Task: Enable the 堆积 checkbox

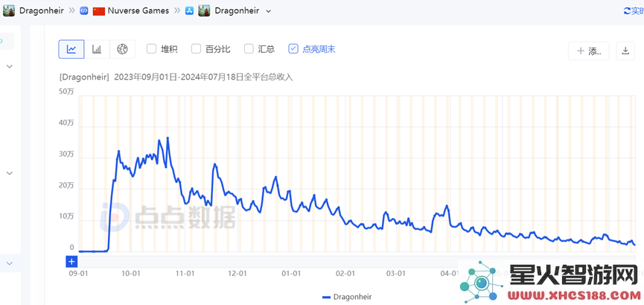Action: click(x=152, y=49)
